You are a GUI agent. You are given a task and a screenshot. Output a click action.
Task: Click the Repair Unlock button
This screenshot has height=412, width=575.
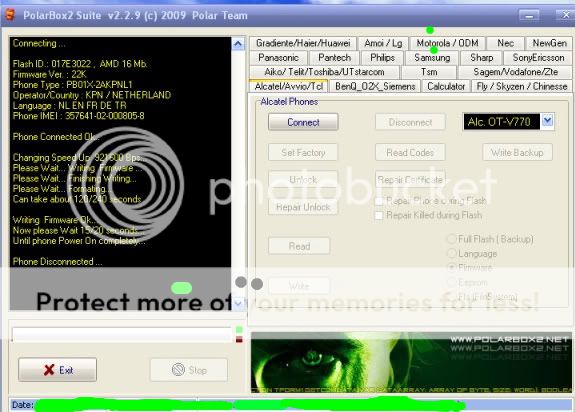[x=303, y=207]
